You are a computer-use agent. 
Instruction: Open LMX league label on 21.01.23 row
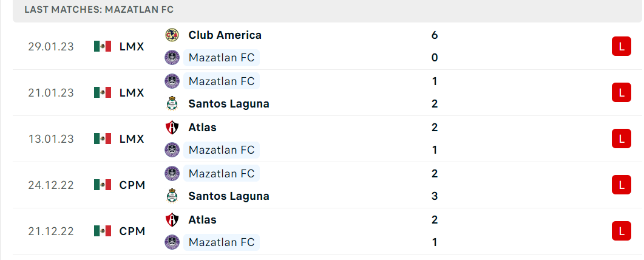point(132,93)
